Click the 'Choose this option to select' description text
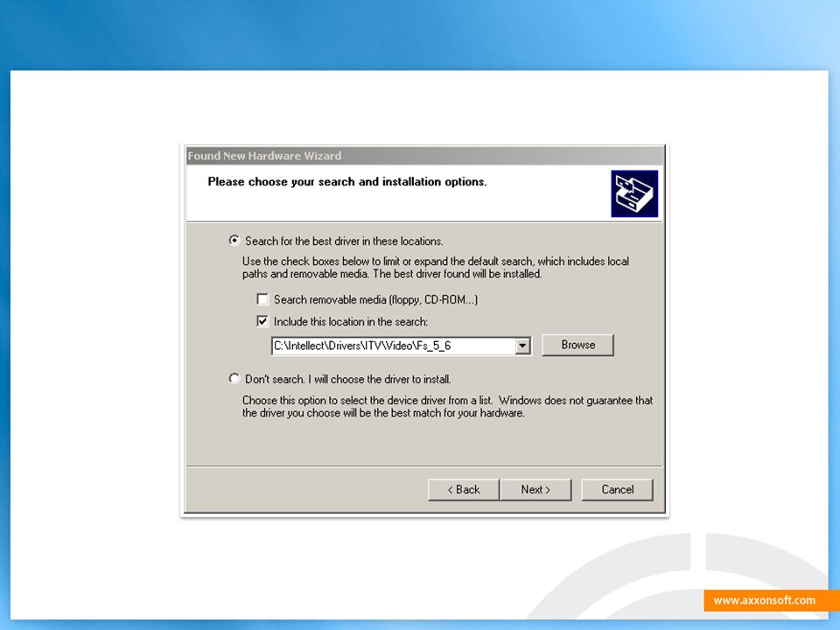 point(447,407)
